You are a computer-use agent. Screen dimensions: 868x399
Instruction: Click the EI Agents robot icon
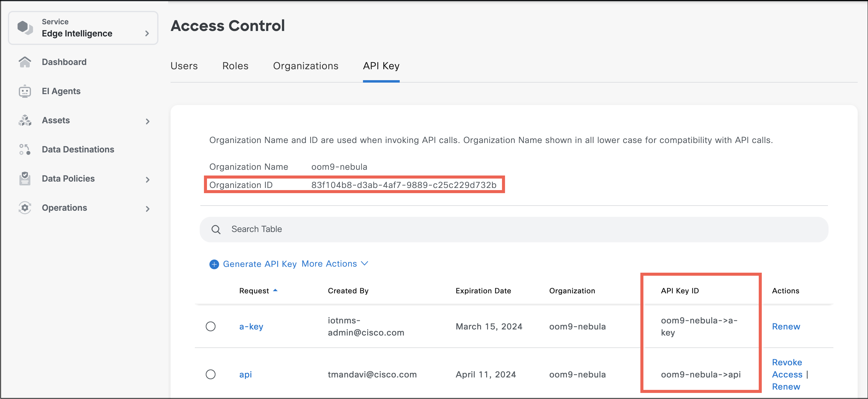coord(25,91)
